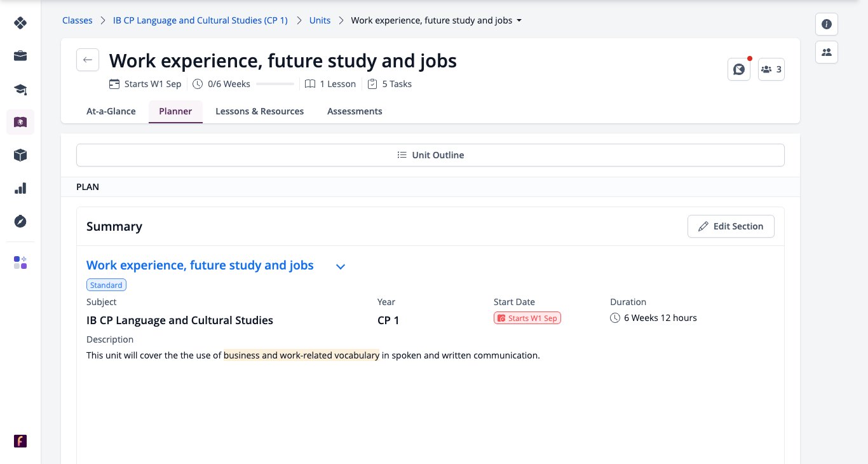Open the chat messages icon with red dot
Viewport: 868px width, 464px height.
tap(739, 69)
